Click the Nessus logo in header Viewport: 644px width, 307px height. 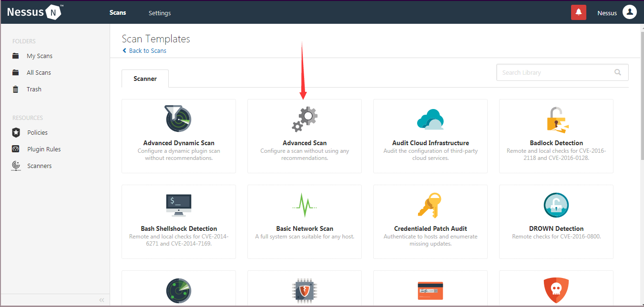coord(35,12)
